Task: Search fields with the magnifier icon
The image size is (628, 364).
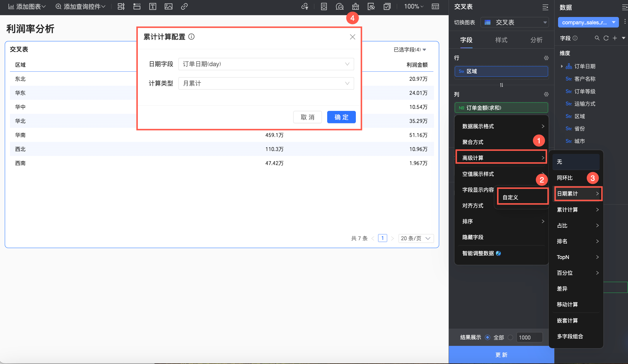Action: click(597, 38)
